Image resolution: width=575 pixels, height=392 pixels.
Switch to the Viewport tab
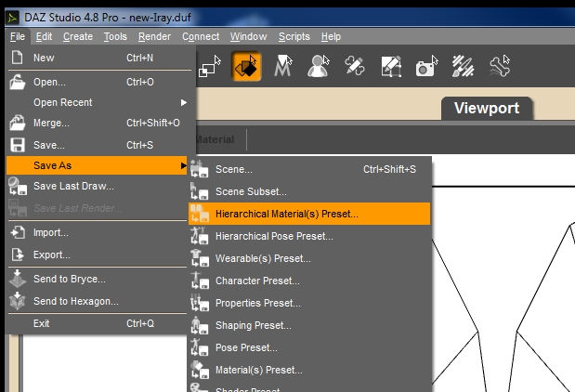tap(487, 108)
